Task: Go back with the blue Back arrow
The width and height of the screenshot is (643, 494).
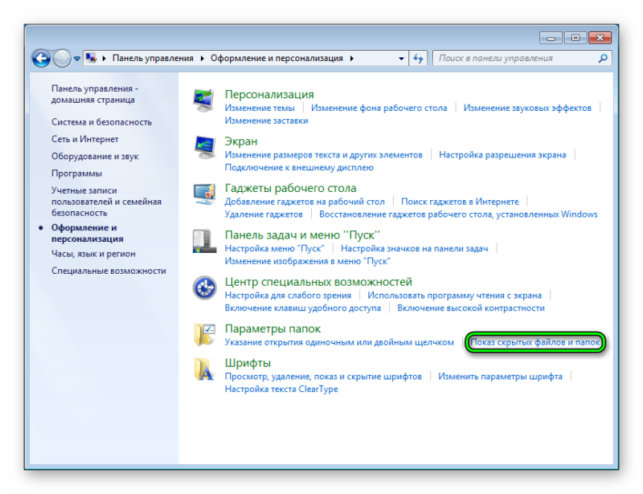Action: (x=41, y=58)
